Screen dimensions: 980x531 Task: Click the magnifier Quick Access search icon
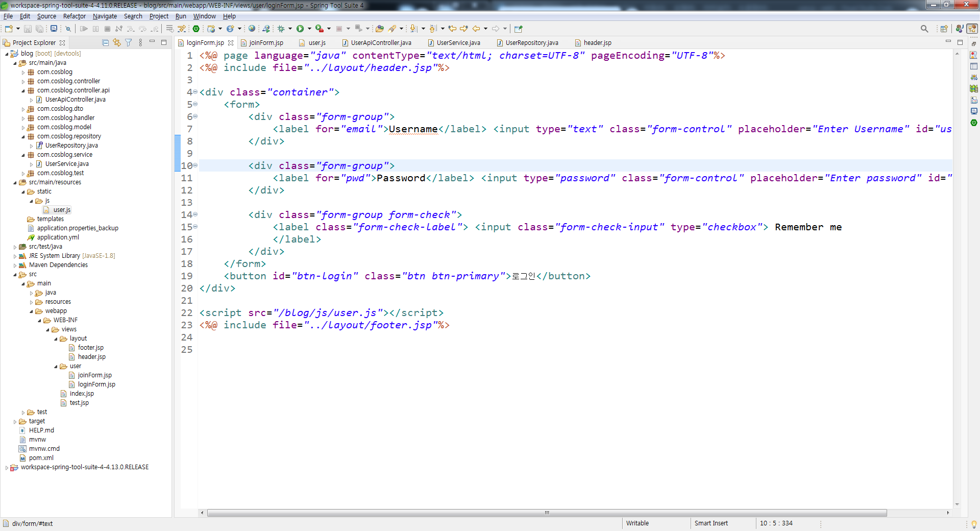click(x=924, y=29)
